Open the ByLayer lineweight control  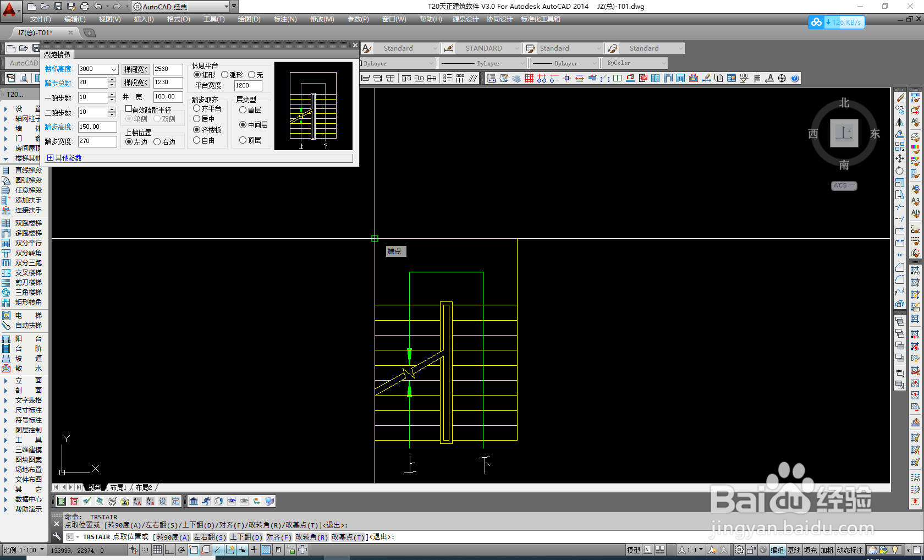[x=565, y=63]
